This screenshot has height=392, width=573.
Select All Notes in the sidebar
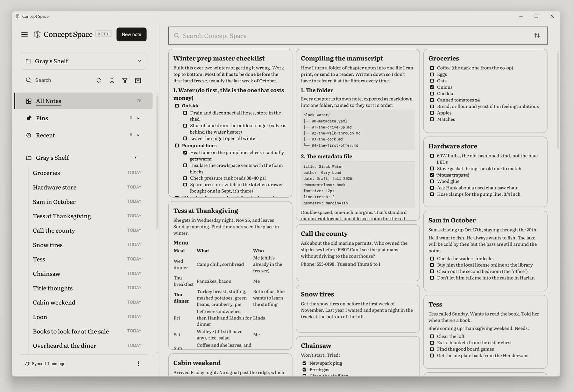pyautogui.click(x=83, y=101)
